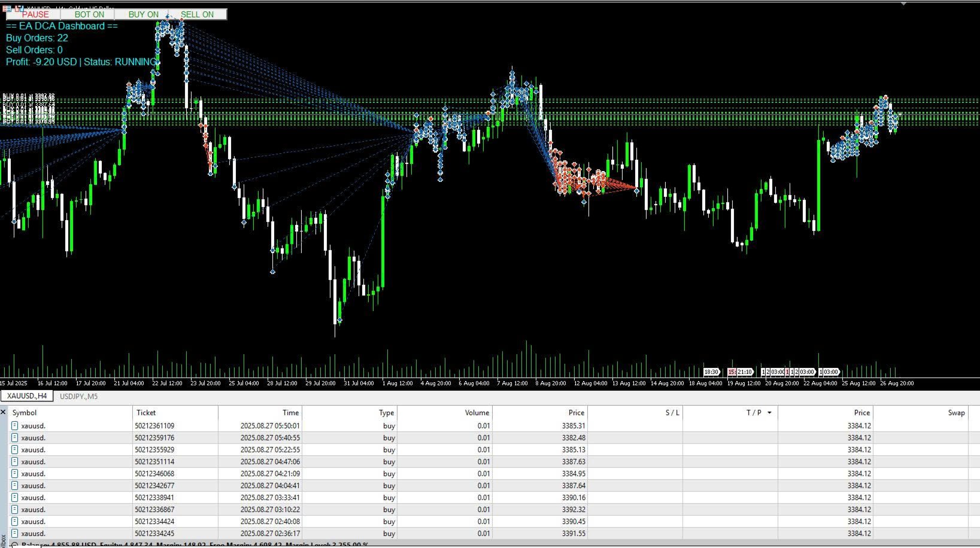Click the order icon for ticket 50212351114

click(15, 462)
